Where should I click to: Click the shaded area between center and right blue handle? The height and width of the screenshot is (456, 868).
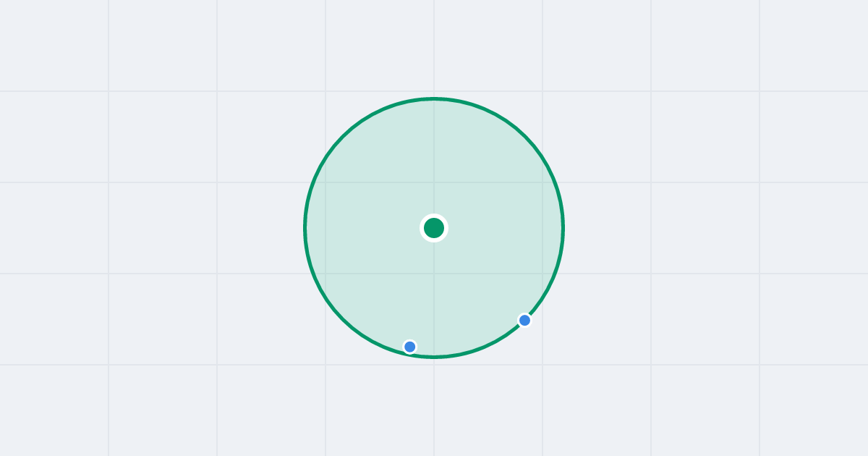[480, 274]
